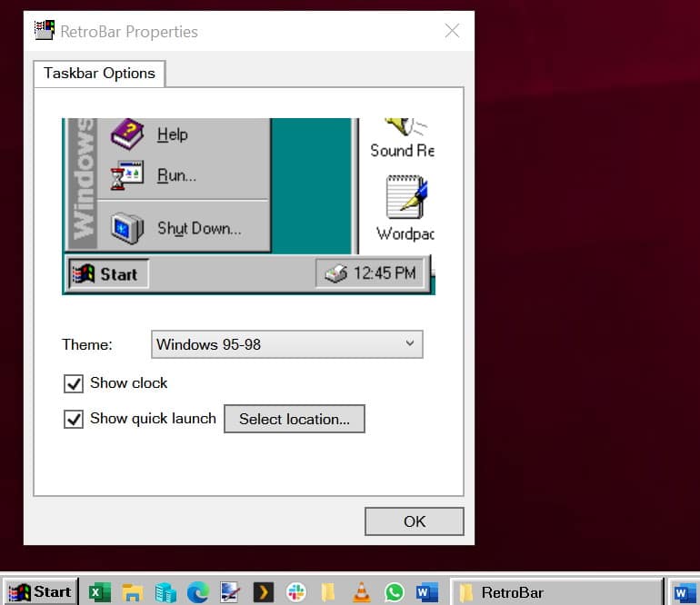Viewport: 700px width, 605px height.
Task: Open WhatsApp from the quick launch bar
Action: [x=394, y=592]
